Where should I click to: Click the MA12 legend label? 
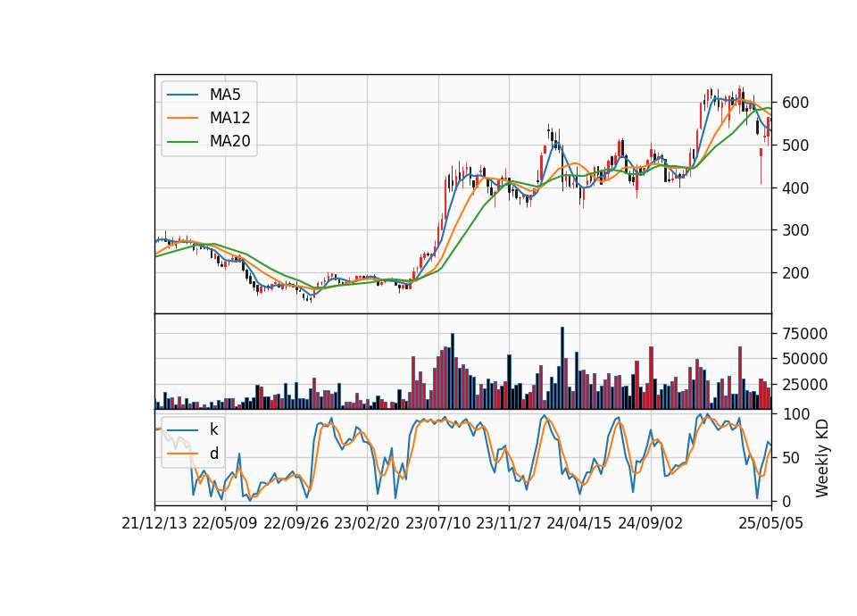pos(229,118)
